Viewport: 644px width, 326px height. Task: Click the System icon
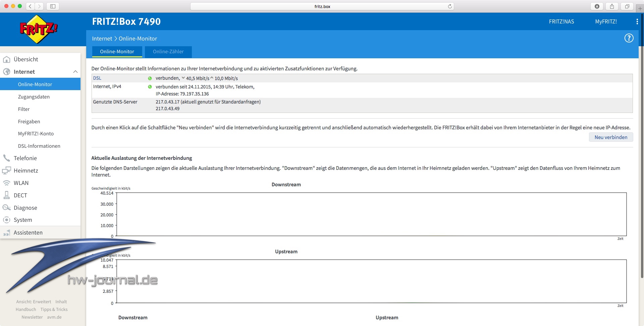coord(7,220)
